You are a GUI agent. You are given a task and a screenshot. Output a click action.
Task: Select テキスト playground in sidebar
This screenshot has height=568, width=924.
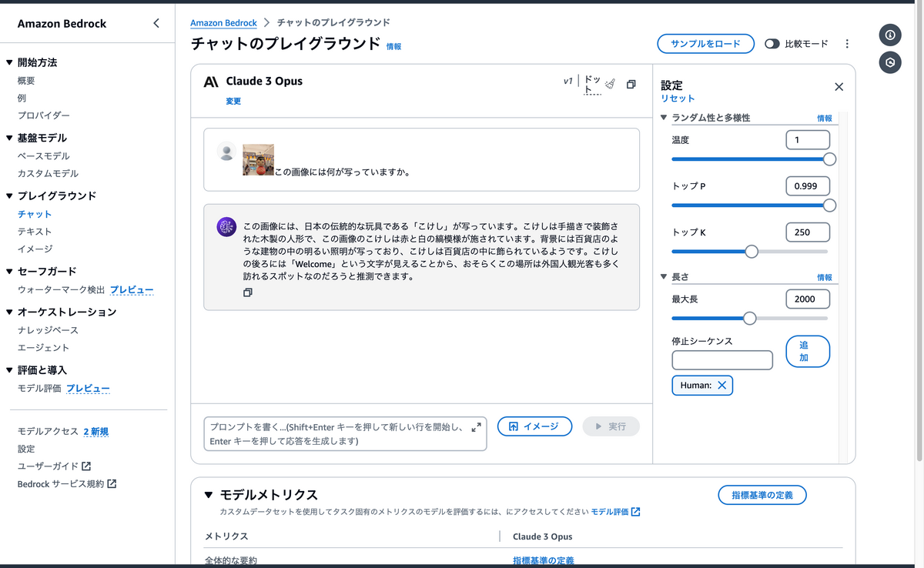[35, 232]
